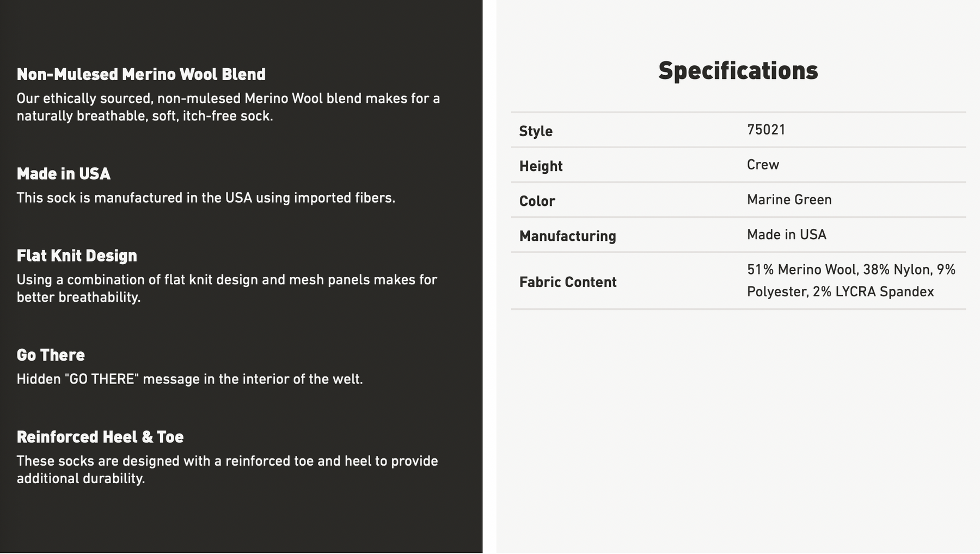Click the Specifications title
Screen dimensions: 980x554
[738, 71]
